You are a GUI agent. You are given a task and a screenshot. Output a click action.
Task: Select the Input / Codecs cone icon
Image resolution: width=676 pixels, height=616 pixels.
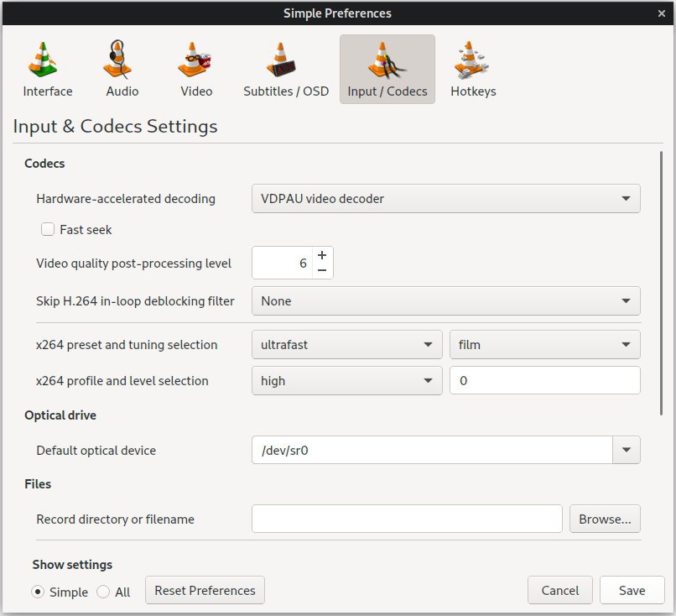(387, 60)
